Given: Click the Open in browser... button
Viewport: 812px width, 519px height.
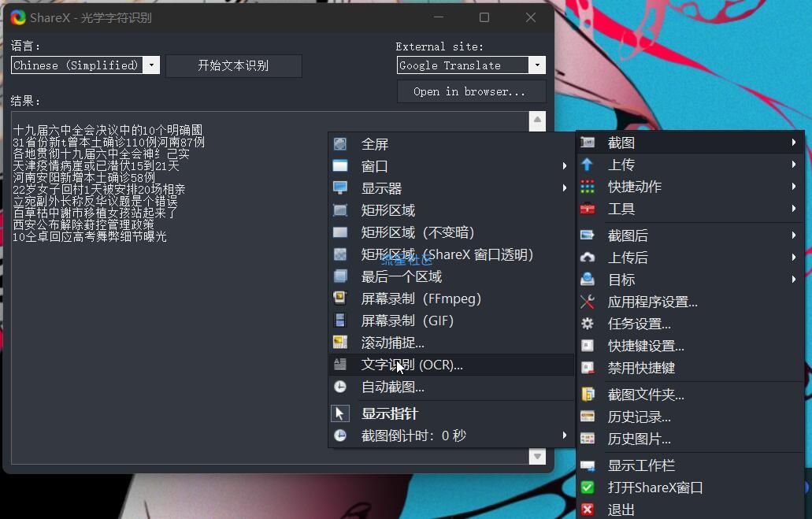Looking at the screenshot, I should 471,91.
